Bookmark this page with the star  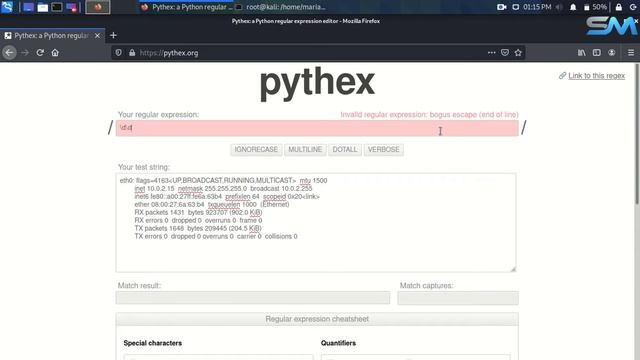click(518, 53)
